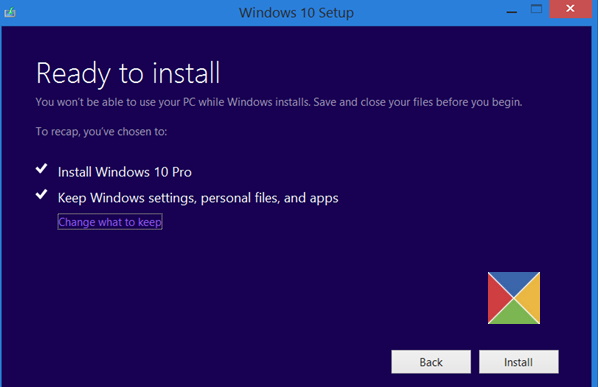Click the Windows Setup icon in title bar
The height and width of the screenshot is (387, 599).
point(10,12)
